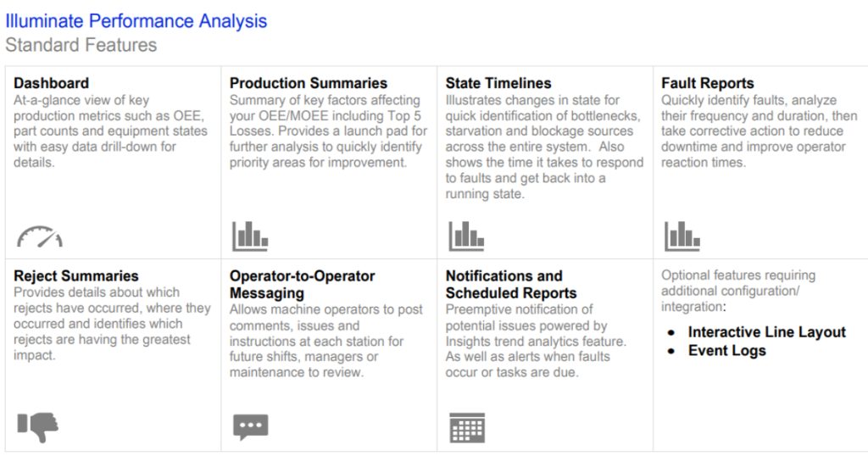This screenshot has width=868, height=456.
Task: Click the State Timelines bar chart icon
Action: [466, 236]
